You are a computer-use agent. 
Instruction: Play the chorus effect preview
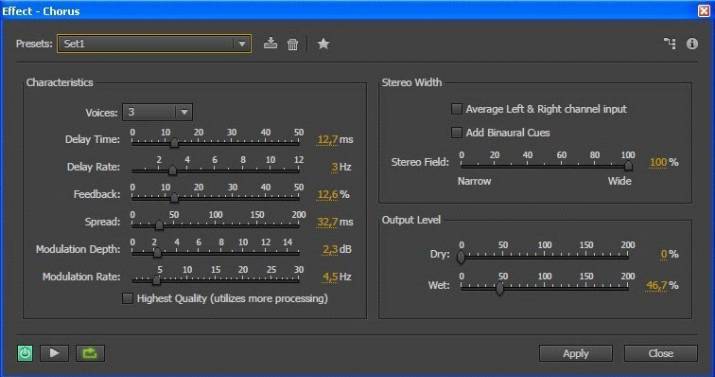click(x=54, y=353)
